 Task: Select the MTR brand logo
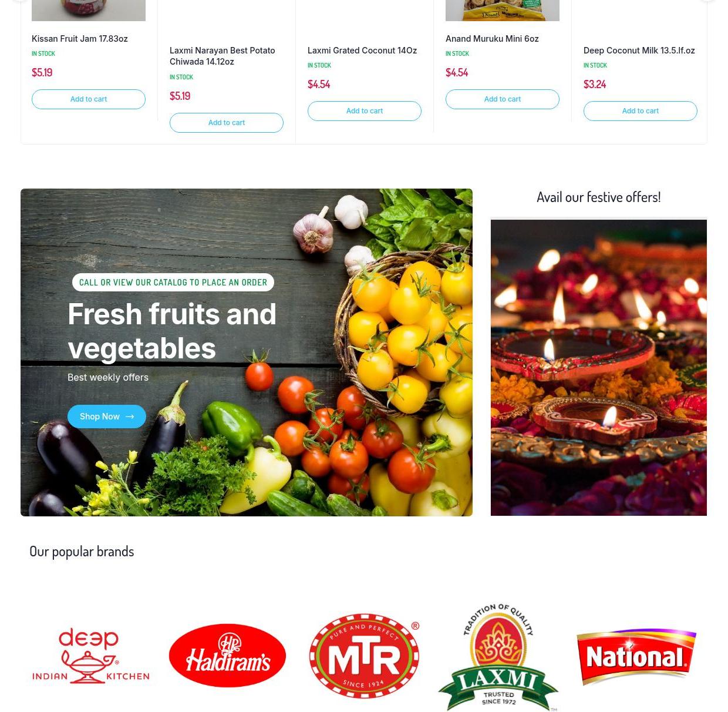[x=364, y=656]
